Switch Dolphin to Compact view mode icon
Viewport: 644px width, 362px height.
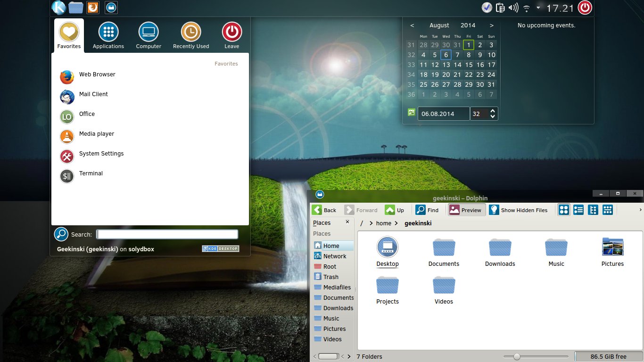click(x=578, y=210)
